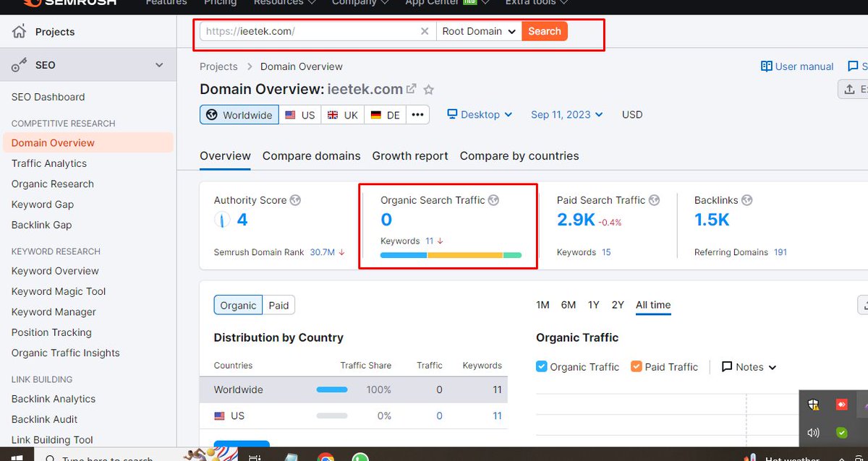The height and width of the screenshot is (461, 868).
Task: Uncheck the Paid Traffic checkbox
Action: coord(637,366)
